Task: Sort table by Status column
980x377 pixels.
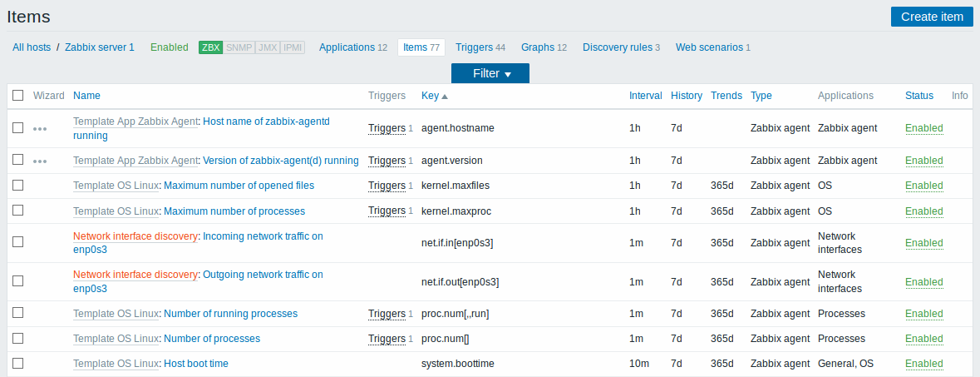Action: (x=918, y=96)
